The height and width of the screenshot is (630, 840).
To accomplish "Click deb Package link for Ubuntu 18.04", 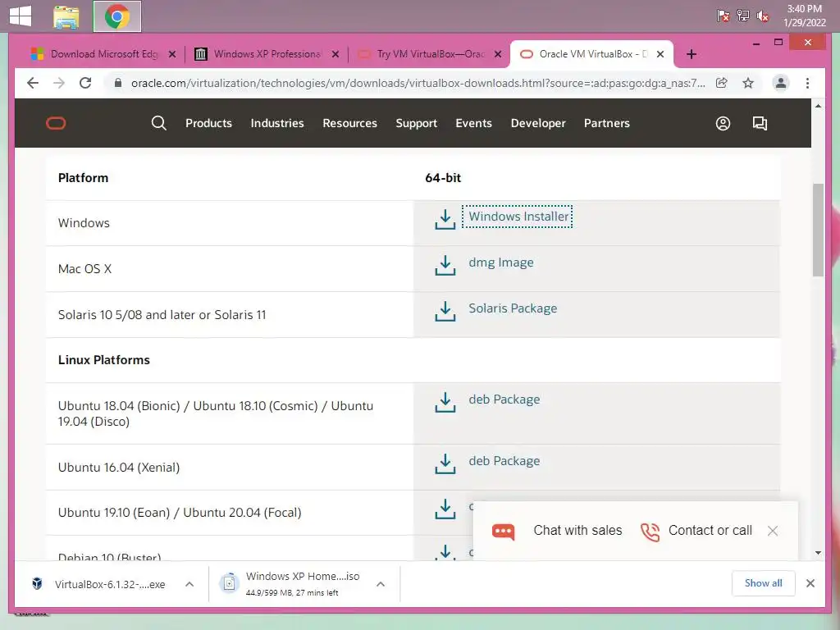I will 504,399.
